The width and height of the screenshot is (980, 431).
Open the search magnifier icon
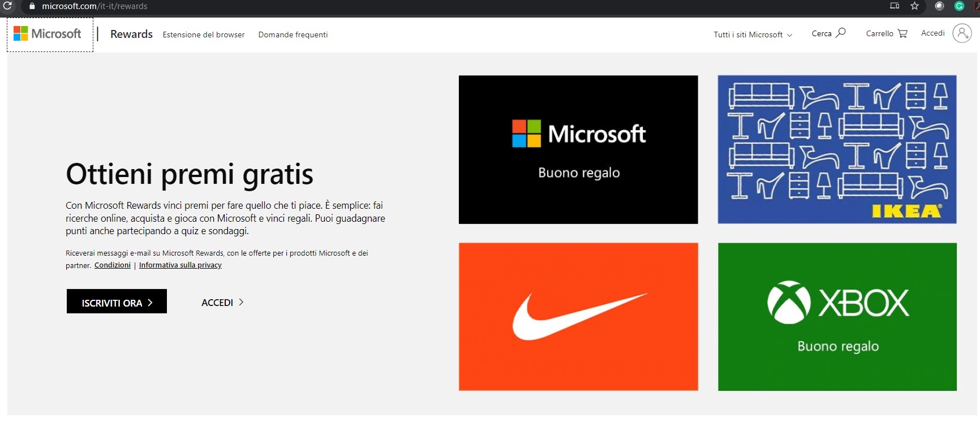pos(841,33)
